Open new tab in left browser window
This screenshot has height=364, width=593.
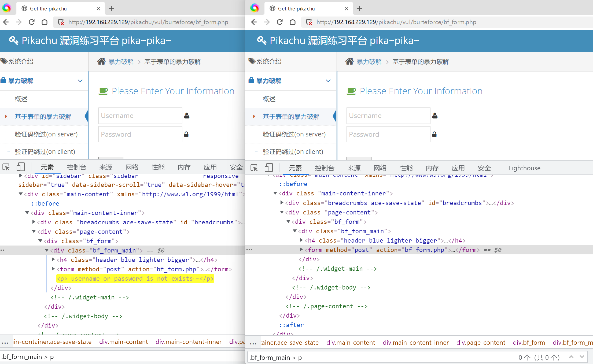(111, 8)
